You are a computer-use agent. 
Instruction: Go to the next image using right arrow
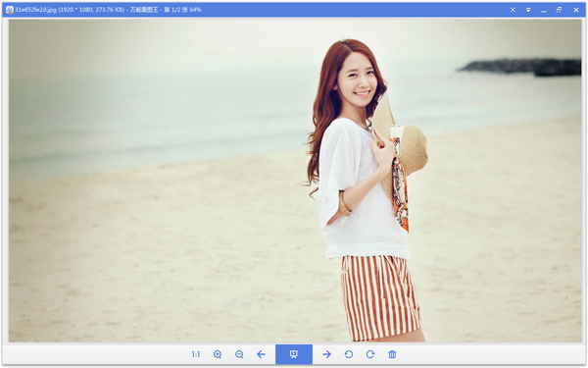click(326, 354)
